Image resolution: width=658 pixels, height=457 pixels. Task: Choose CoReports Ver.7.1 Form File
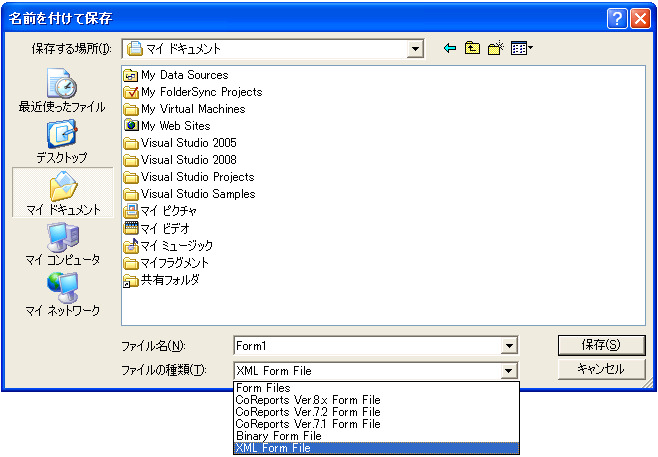click(376, 424)
